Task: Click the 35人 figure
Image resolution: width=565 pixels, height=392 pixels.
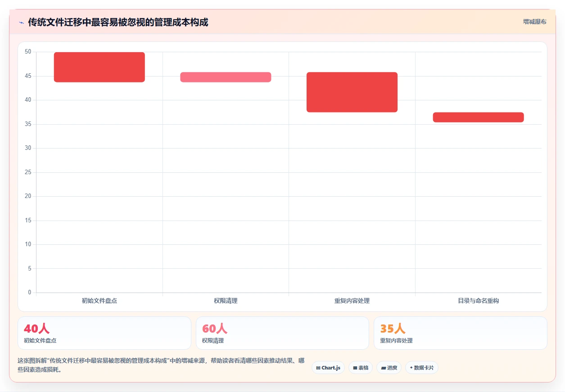Action: [x=393, y=329]
